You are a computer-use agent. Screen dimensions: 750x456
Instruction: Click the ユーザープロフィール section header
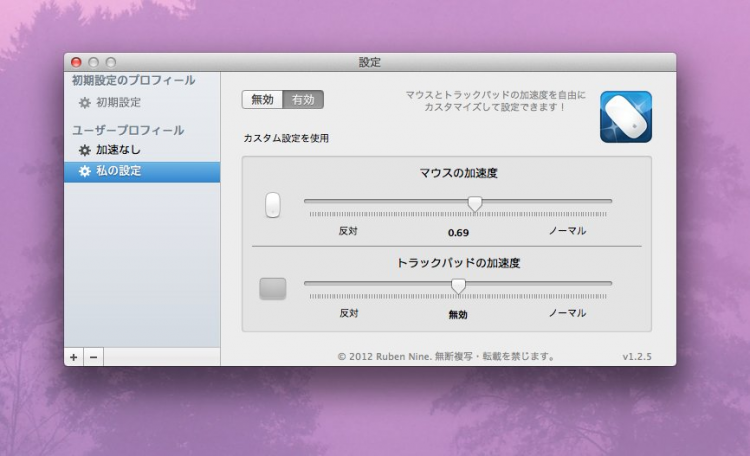click(x=128, y=130)
